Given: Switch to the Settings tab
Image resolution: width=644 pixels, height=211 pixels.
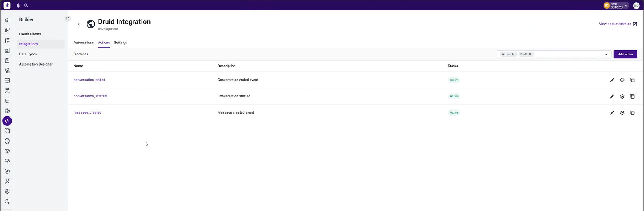Looking at the screenshot, I should [x=120, y=43].
